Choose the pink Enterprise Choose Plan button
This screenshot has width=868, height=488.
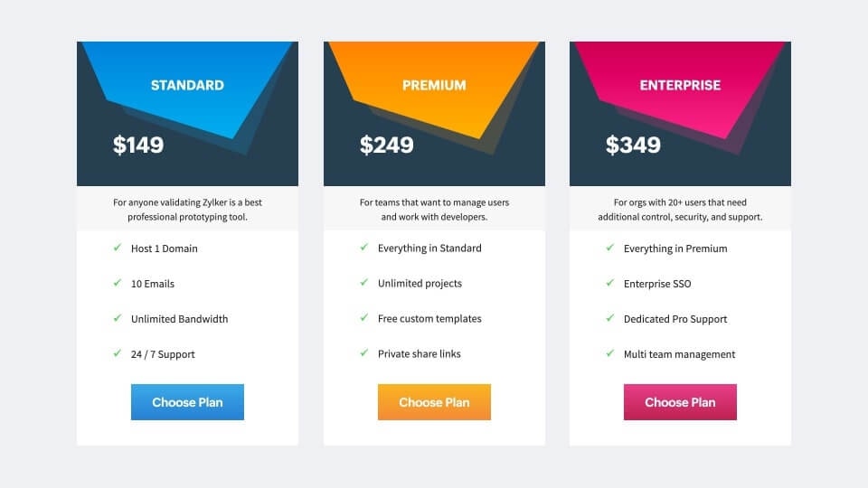pyautogui.click(x=680, y=402)
